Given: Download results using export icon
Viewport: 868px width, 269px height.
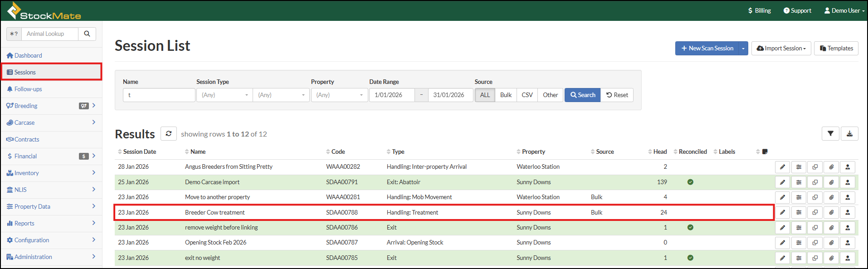Looking at the screenshot, I should click(x=849, y=134).
